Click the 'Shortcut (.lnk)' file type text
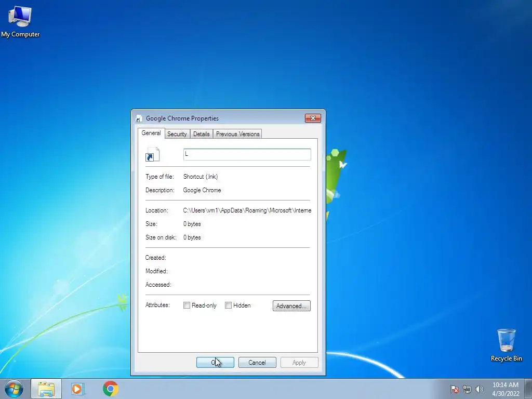The width and height of the screenshot is (532, 399). coord(201,177)
